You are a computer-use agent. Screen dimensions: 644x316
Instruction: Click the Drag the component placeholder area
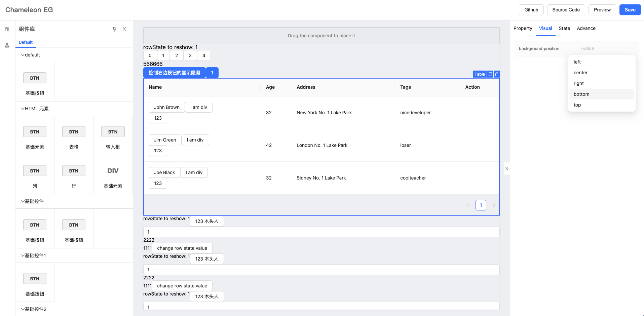321,36
